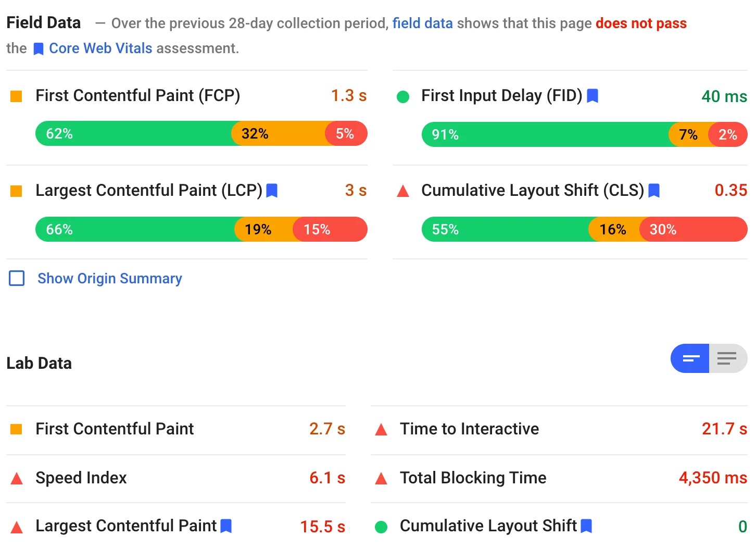Click the red triangle icon next to Speed Index
756x549 pixels.
coord(17,478)
